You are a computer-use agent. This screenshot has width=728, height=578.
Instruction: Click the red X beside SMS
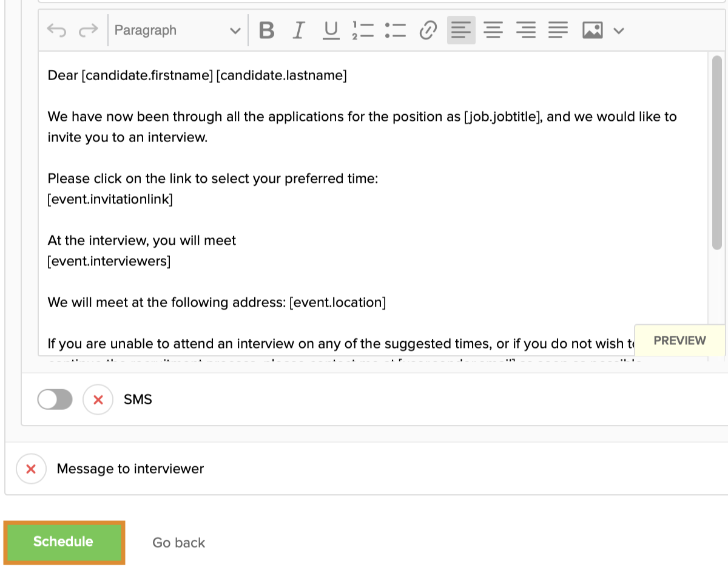click(x=98, y=399)
